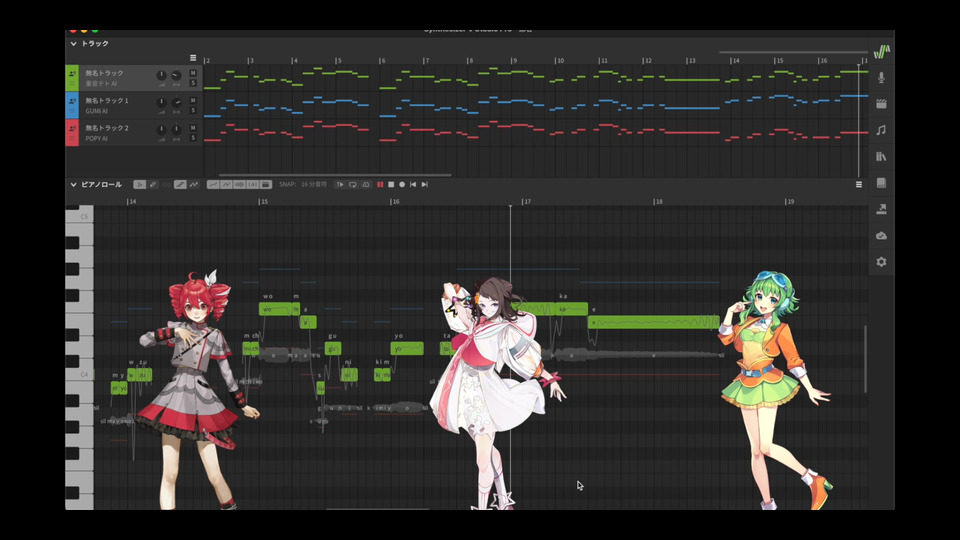The image size is (960, 540).
Task: Select the 'wo' note in piano roll
Action: [276, 309]
